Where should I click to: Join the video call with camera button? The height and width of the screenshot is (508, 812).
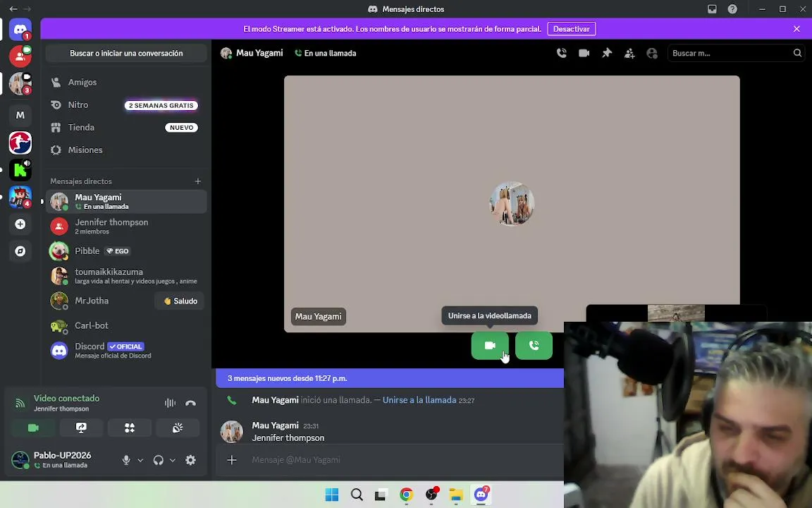pos(490,345)
